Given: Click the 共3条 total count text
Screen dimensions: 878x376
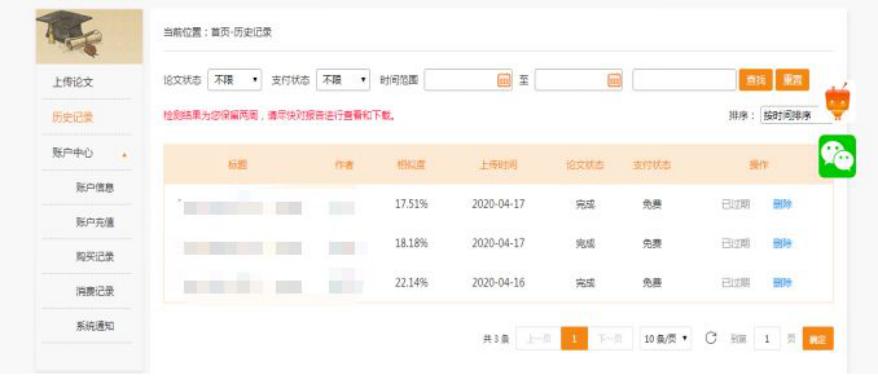Looking at the screenshot, I should 496,339.
